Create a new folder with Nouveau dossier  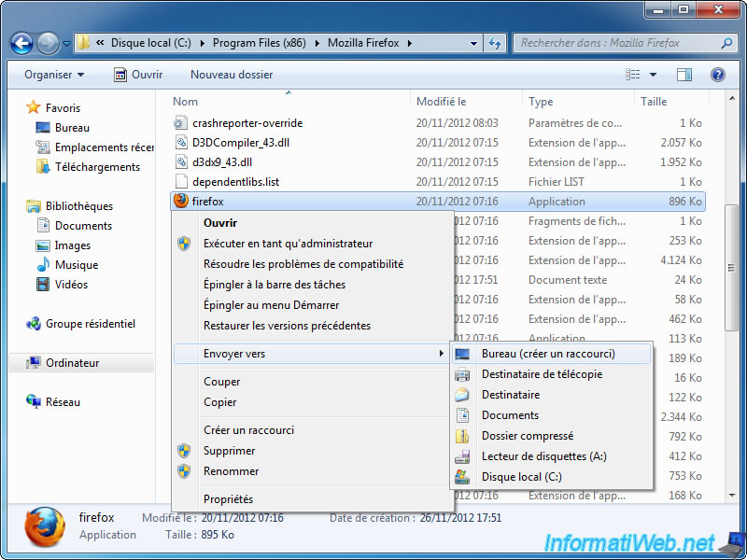pos(232,75)
